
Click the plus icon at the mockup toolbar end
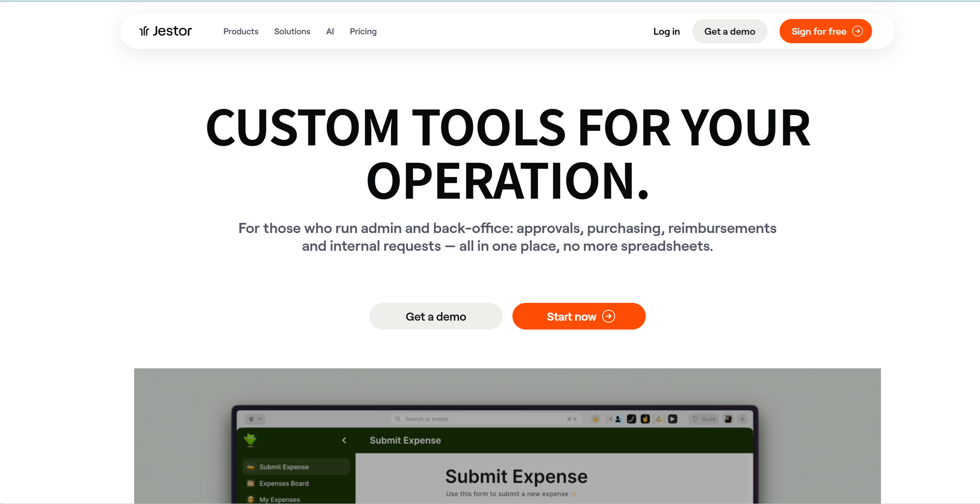point(742,419)
